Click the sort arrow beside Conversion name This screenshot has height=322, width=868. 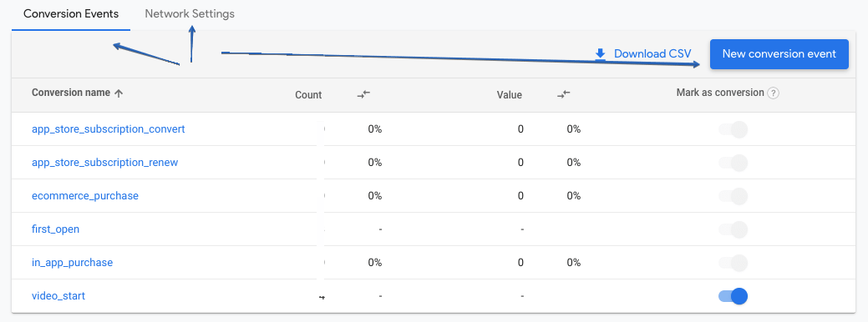[x=119, y=93]
